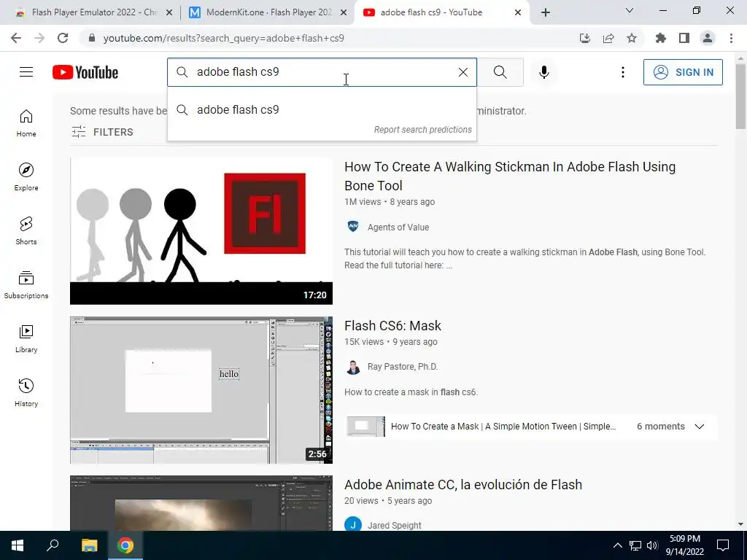Bookmark this page with the star
This screenshot has height=560, width=747.
(632, 38)
